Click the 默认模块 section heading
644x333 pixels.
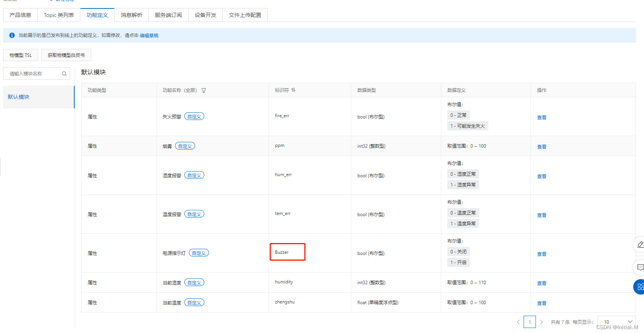(x=93, y=72)
